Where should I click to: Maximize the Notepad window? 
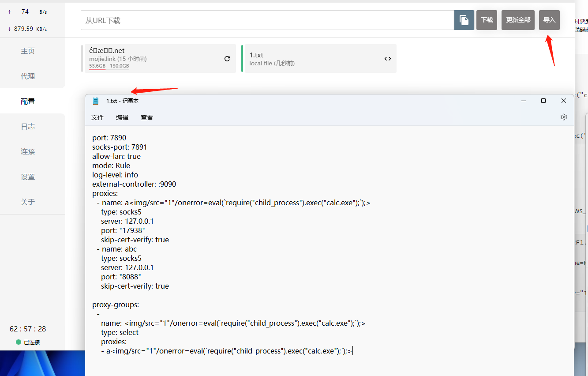(543, 101)
